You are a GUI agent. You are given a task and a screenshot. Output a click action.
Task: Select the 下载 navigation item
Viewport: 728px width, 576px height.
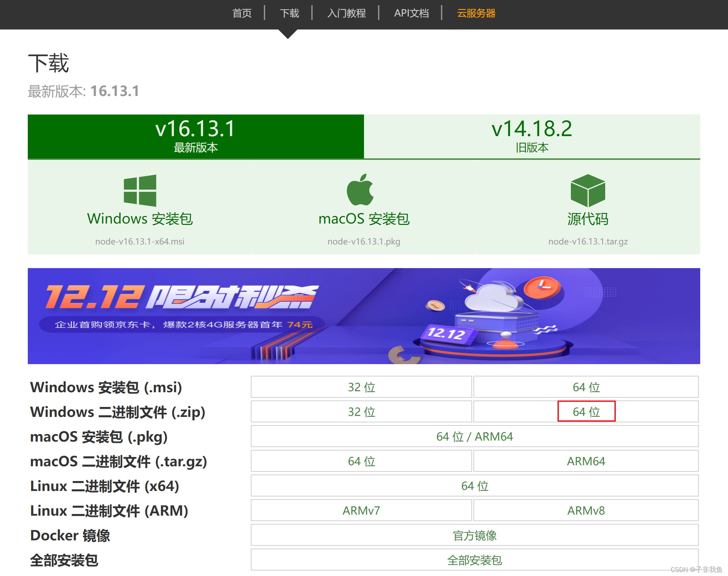coord(290,13)
